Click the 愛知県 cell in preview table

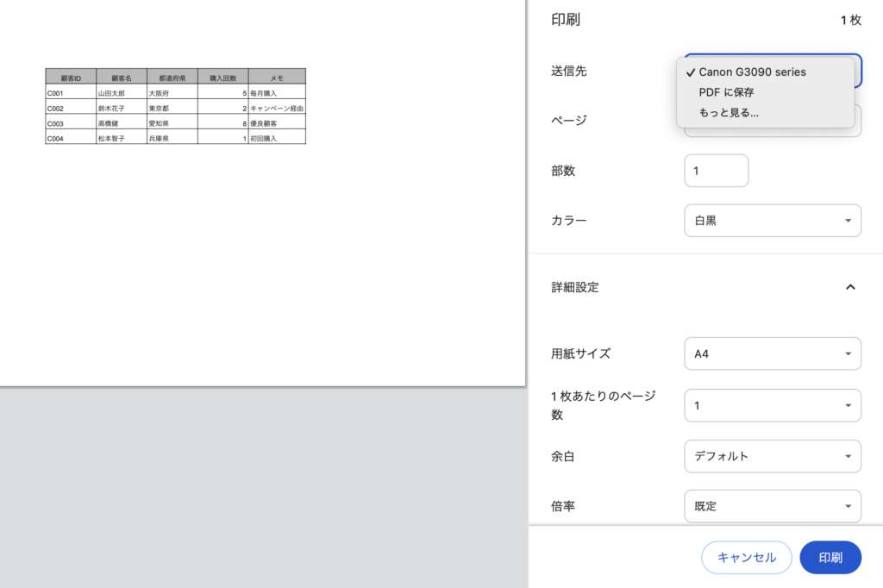[x=159, y=124]
